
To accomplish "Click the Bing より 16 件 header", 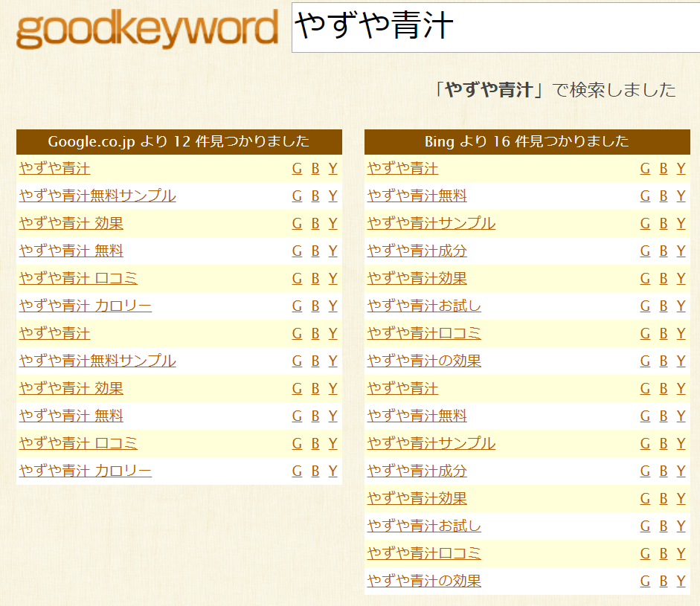I will click(527, 141).
